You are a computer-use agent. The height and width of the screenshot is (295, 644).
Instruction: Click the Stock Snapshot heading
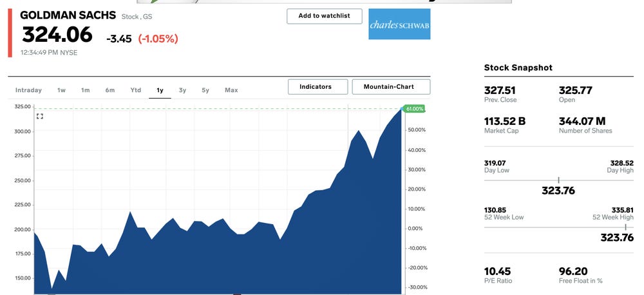[518, 68]
